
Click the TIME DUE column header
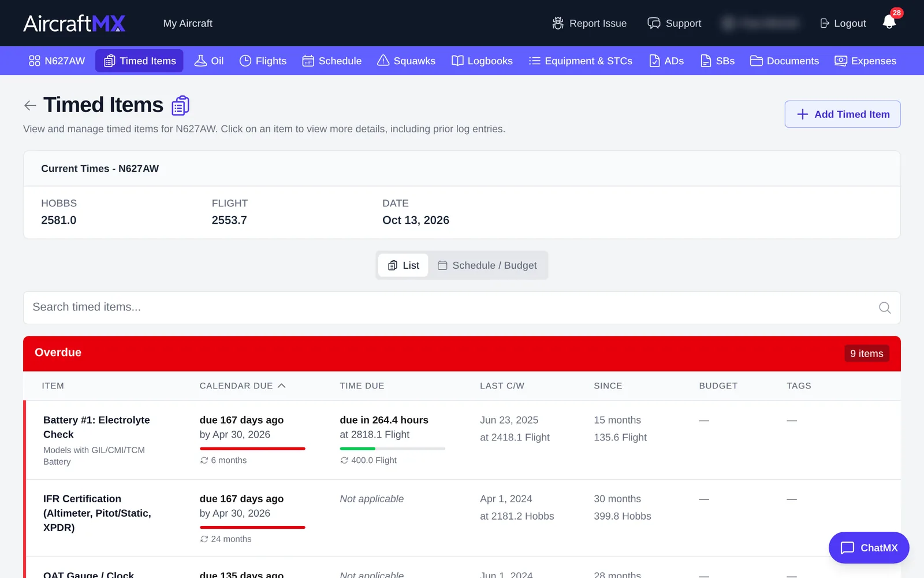[x=362, y=386]
